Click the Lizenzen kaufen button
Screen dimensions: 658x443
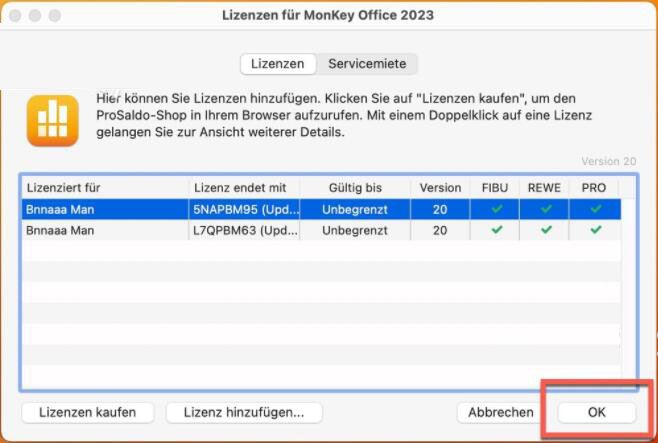(x=88, y=412)
